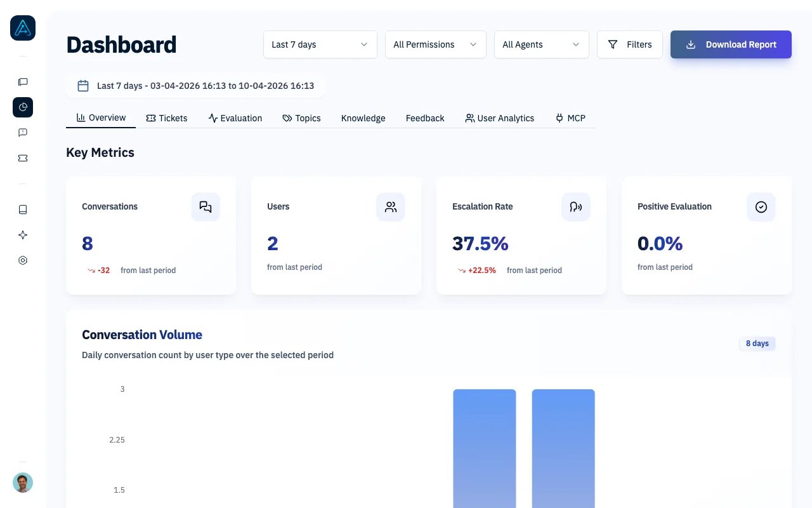Click the app logo in the sidebar

coord(23,28)
